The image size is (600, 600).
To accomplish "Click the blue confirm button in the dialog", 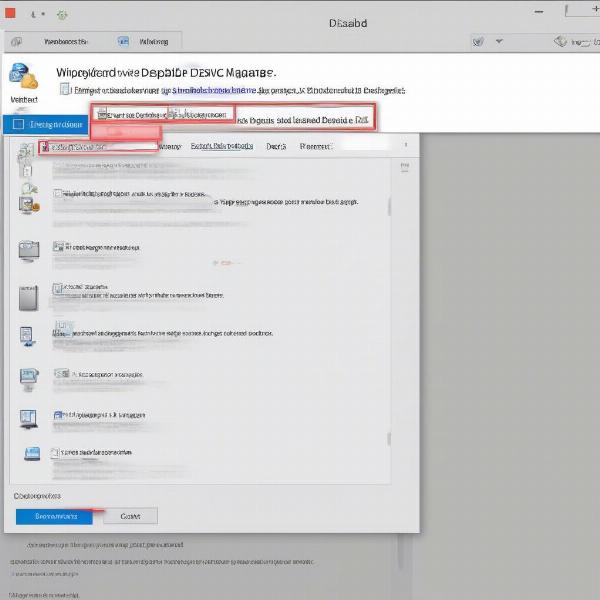I will click(x=54, y=516).
